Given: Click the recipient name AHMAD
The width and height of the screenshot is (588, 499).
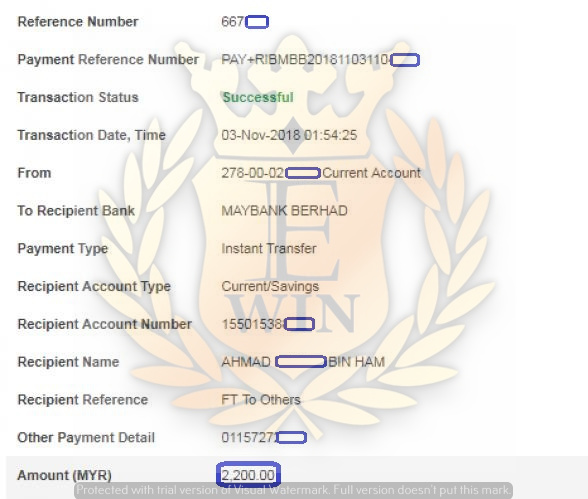Looking at the screenshot, I should pyautogui.click(x=246, y=362).
